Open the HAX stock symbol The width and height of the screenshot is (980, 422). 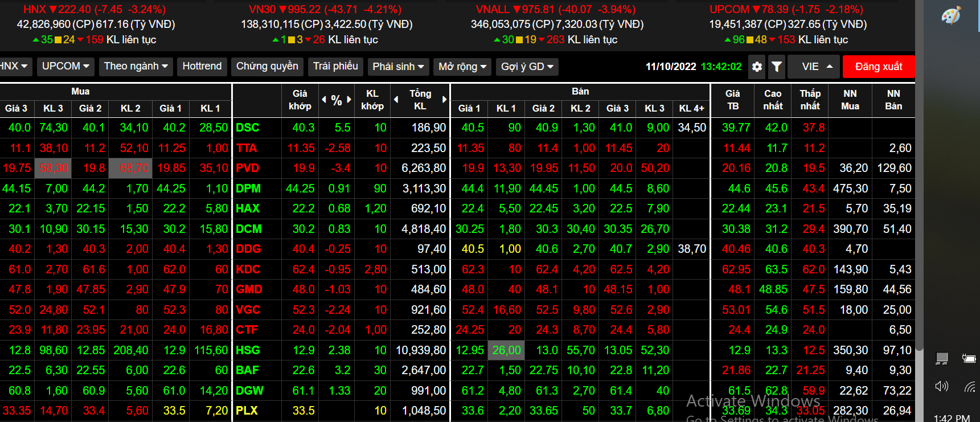(248, 208)
